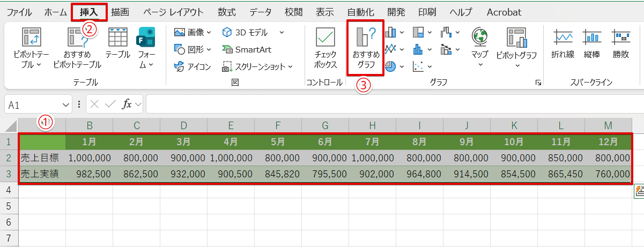
Task: Open the フォーム dropdown
Action: pos(146,48)
